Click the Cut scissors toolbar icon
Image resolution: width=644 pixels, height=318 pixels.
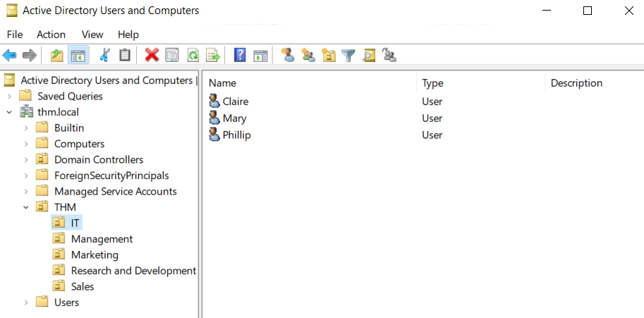click(105, 55)
